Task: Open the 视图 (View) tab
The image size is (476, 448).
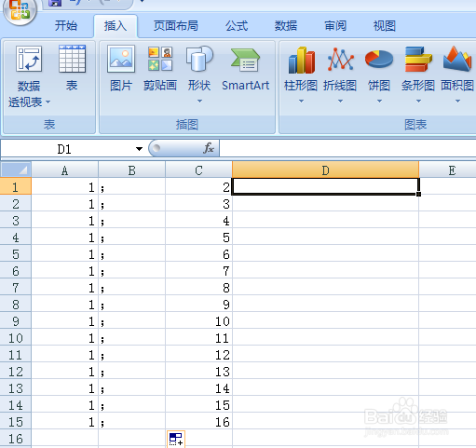Action: coord(385,25)
